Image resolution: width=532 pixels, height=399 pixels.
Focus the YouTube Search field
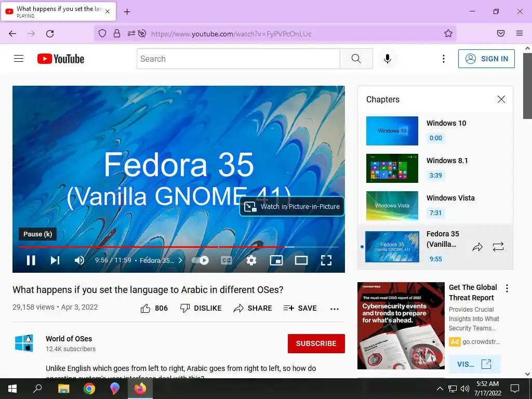coord(238,59)
